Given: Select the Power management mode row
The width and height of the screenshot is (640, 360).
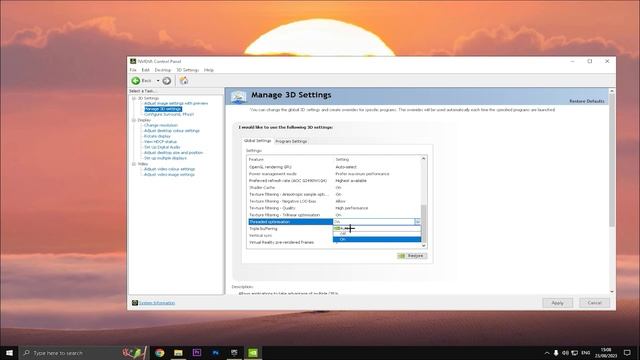Looking at the screenshot, I should (334, 174).
